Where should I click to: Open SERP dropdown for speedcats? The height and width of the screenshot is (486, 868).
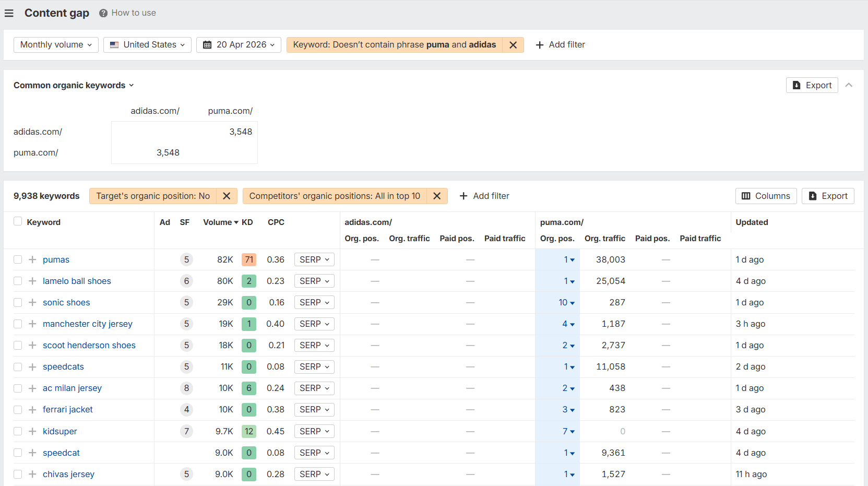(x=314, y=366)
